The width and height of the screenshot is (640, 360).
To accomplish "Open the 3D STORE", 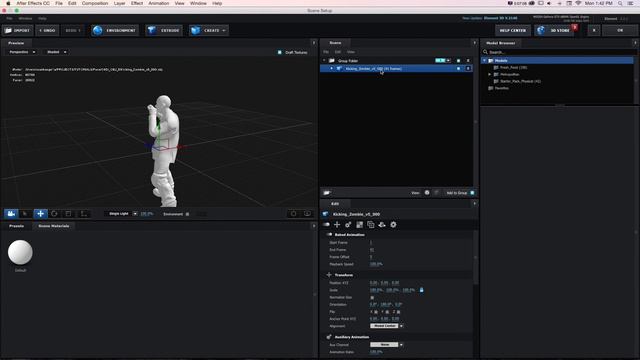I will (554, 30).
